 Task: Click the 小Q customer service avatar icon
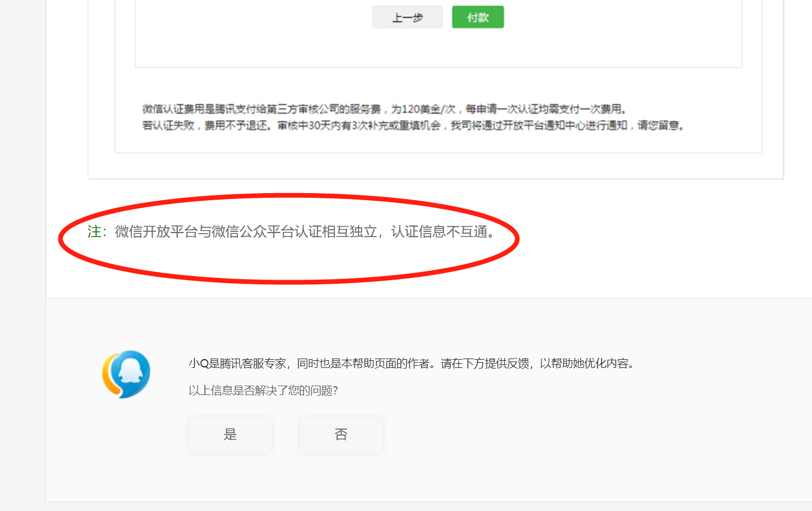[x=127, y=374]
